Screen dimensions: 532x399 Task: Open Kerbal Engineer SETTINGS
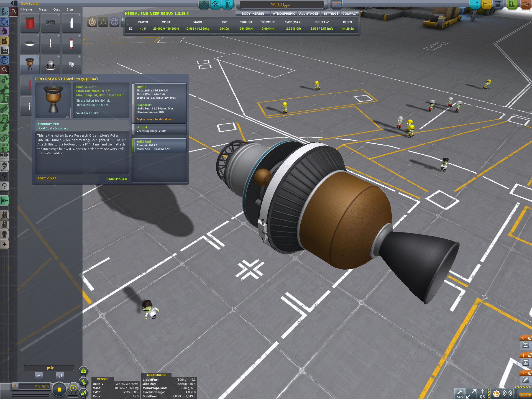pyautogui.click(x=331, y=14)
